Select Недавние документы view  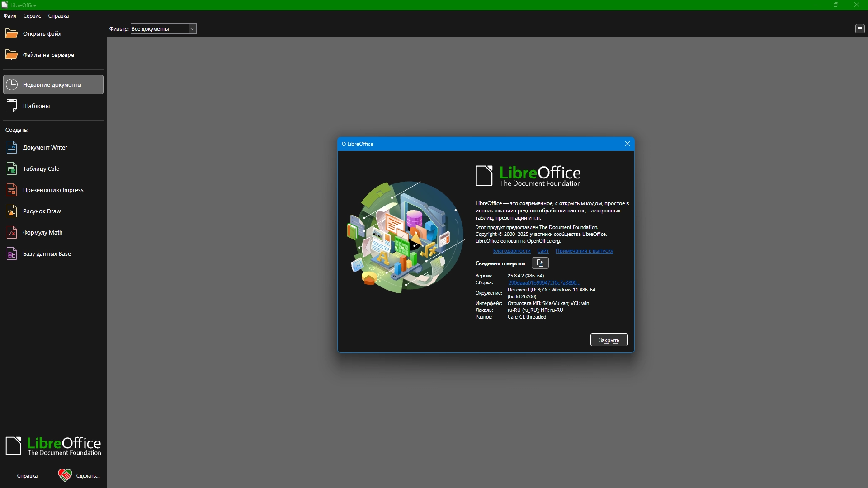(53, 84)
